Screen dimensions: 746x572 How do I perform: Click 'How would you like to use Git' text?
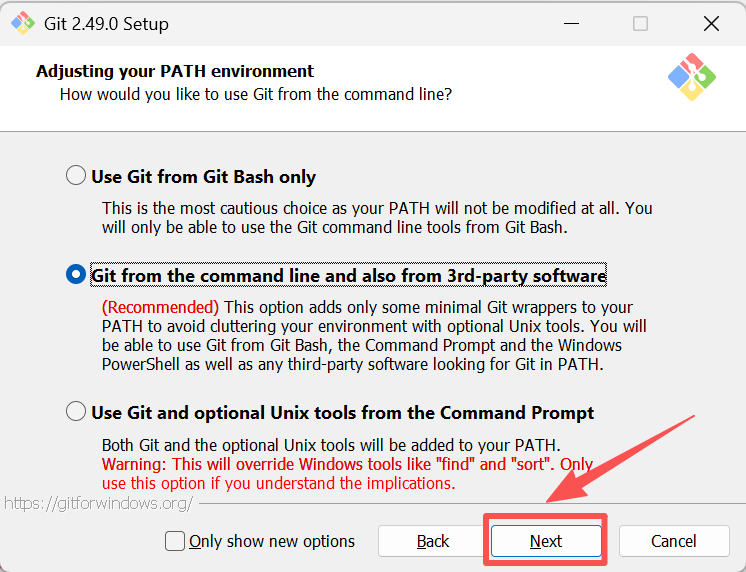(255, 94)
